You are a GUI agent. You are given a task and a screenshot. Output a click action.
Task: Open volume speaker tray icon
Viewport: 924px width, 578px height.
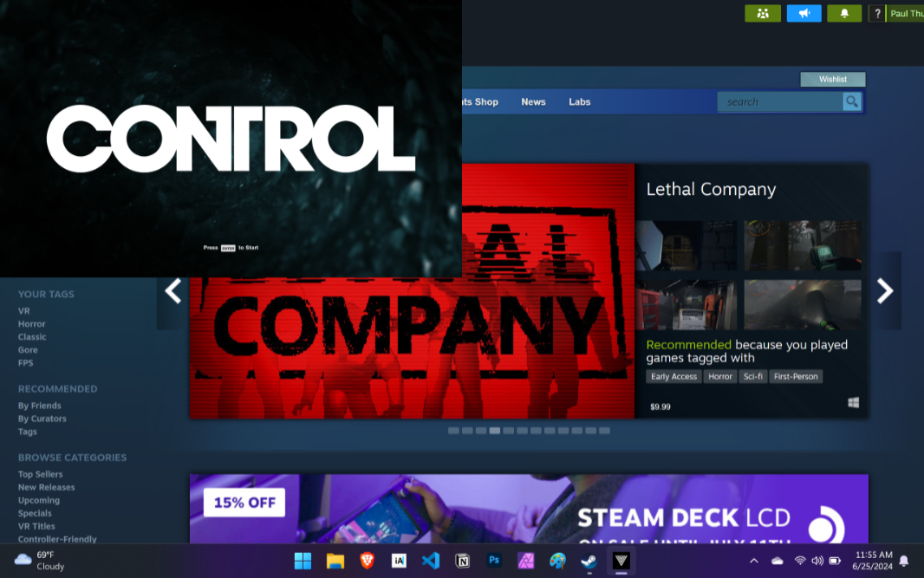tap(817, 561)
